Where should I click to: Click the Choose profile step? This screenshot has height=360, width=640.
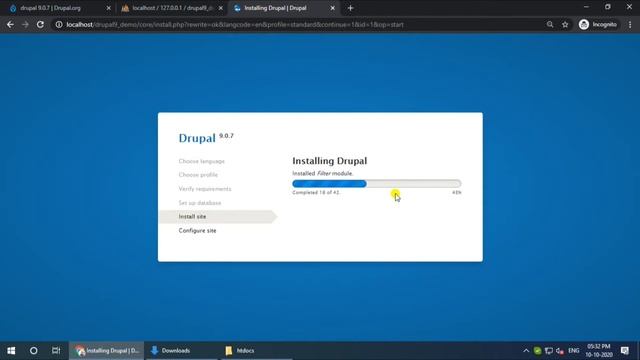coord(198,175)
